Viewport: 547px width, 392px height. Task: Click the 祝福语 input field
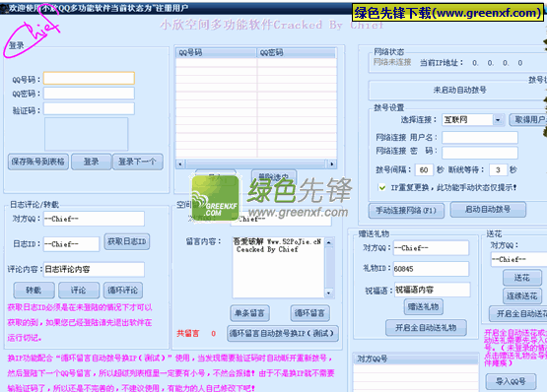(433, 290)
